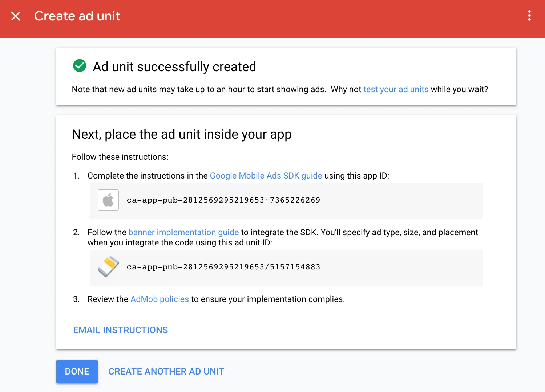Viewport: 545px width, 392px height.
Task: Click the ad unit ID ending in 5157154883
Action: tap(223, 267)
